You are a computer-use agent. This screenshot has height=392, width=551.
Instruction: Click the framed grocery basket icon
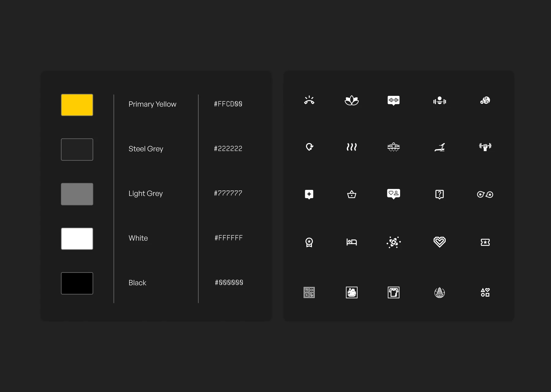[x=352, y=292]
